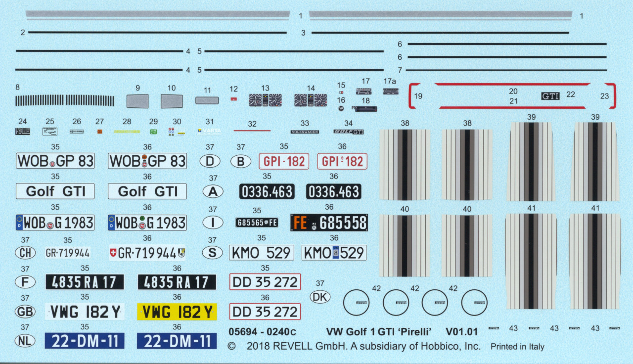Screen dimensions: 633x364
Task: Click the radio panel decal numbered 18
Action: 365,108
